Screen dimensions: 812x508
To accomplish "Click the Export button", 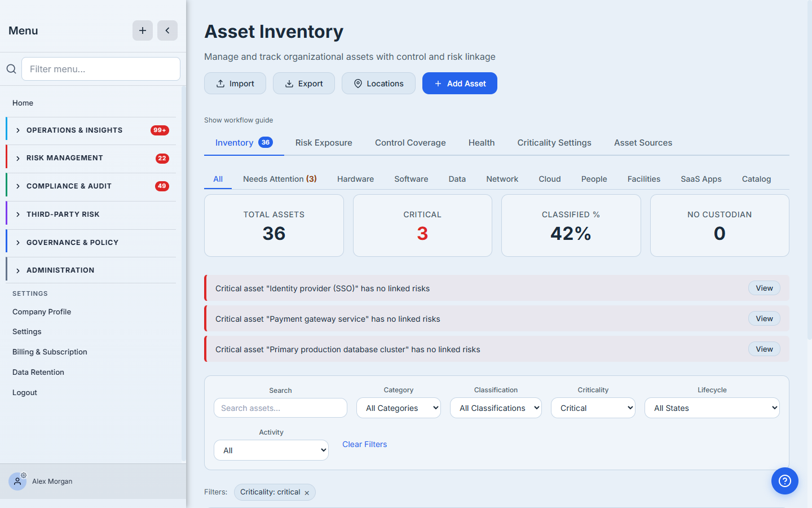I will click(x=304, y=84).
